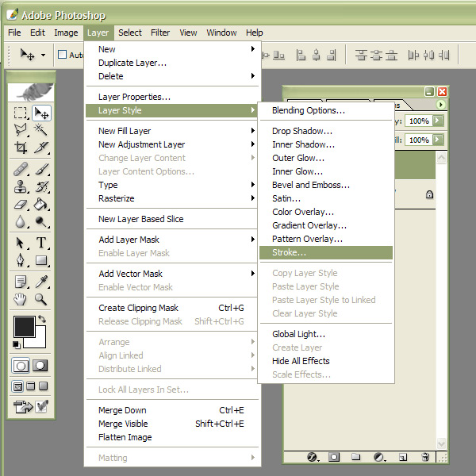Image resolution: width=476 pixels, height=476 pixels.
Task: Select the History Brush tool
Action: pyautogui.click(x=41, y=186)
